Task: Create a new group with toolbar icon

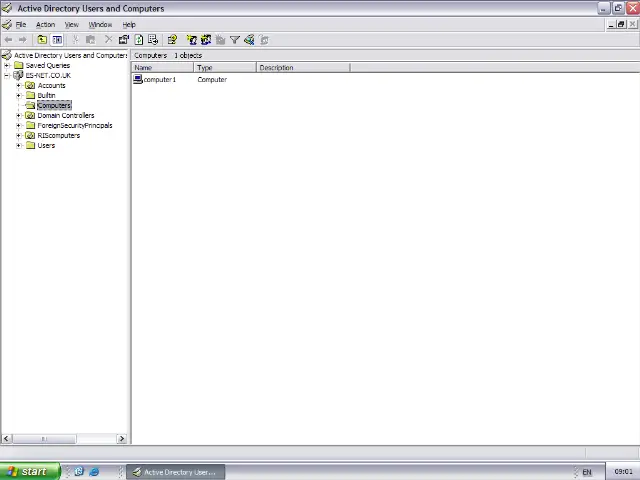Action: 206,40
